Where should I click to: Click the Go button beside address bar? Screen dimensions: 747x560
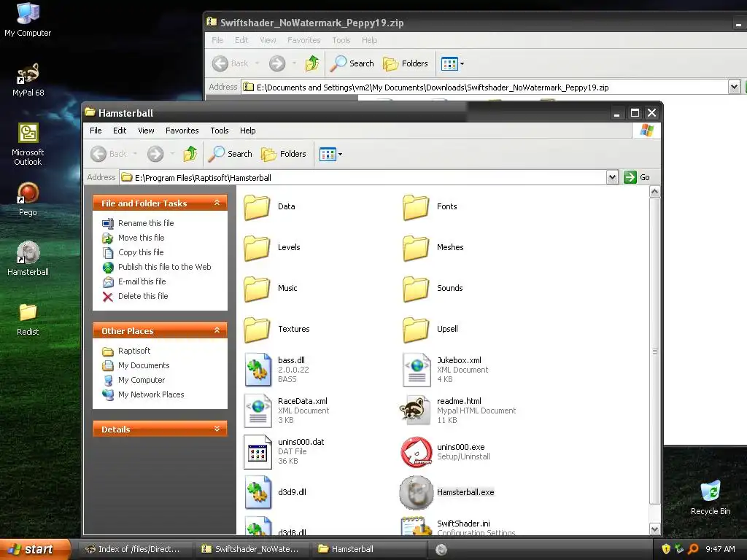pyautogui.click(x=637, y=177)
